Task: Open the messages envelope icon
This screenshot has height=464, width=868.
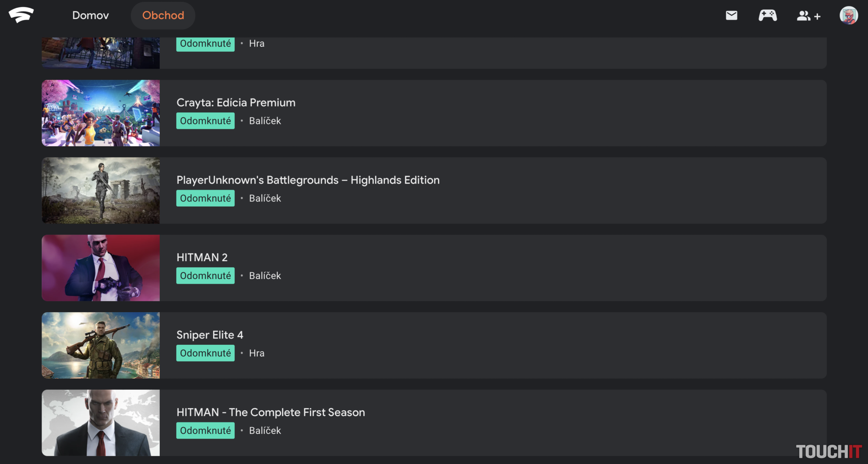Action: tap(732, 16)
